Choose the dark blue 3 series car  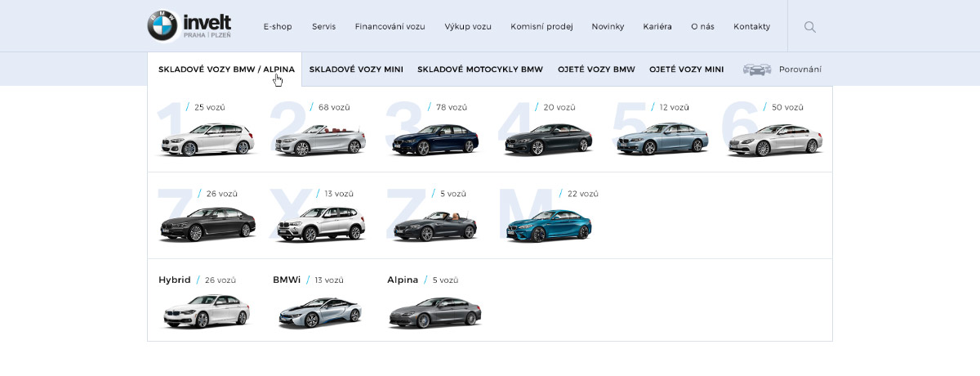click(434, 139)
